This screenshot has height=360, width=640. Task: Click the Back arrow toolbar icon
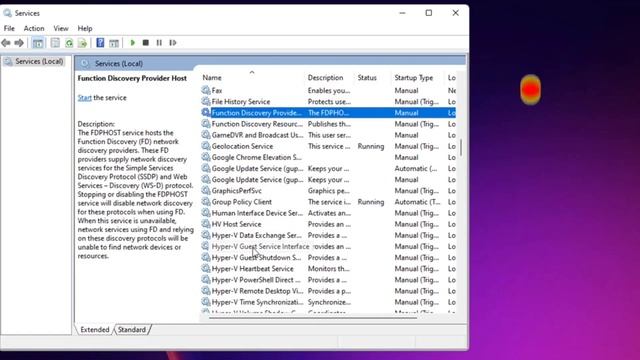(6, 43)
